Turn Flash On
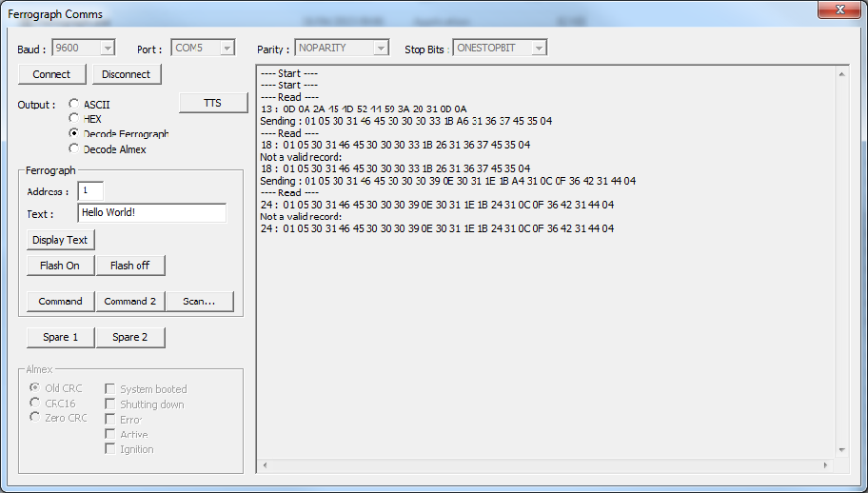 click(60, 266)
